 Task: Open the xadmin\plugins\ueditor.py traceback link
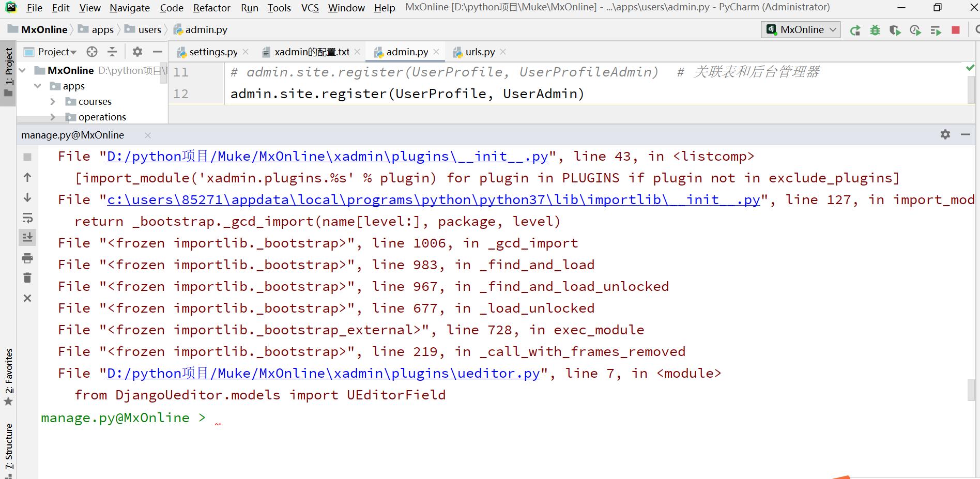point(323,373)
